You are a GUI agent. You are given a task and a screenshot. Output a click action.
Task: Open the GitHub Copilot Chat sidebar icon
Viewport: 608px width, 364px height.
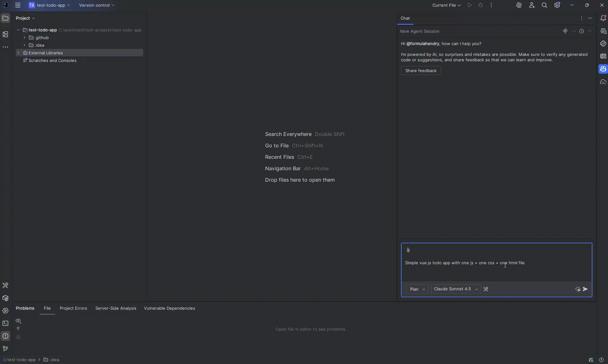(x=603, y=69)
